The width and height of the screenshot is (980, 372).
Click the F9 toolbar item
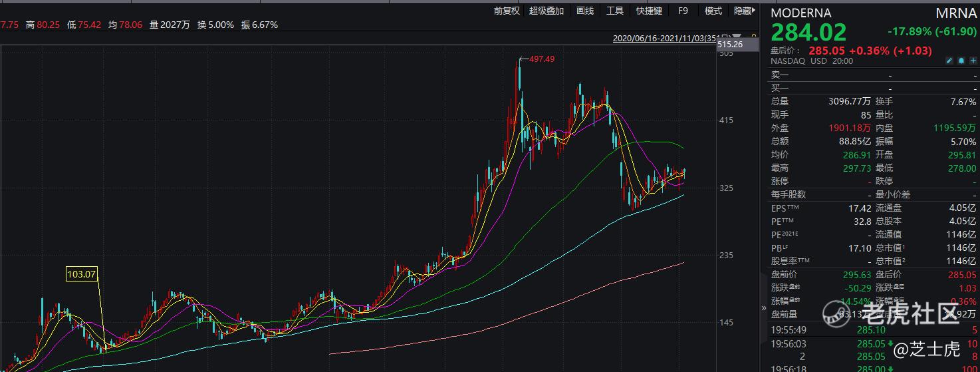pyautogui.click(x=683, y=11)
